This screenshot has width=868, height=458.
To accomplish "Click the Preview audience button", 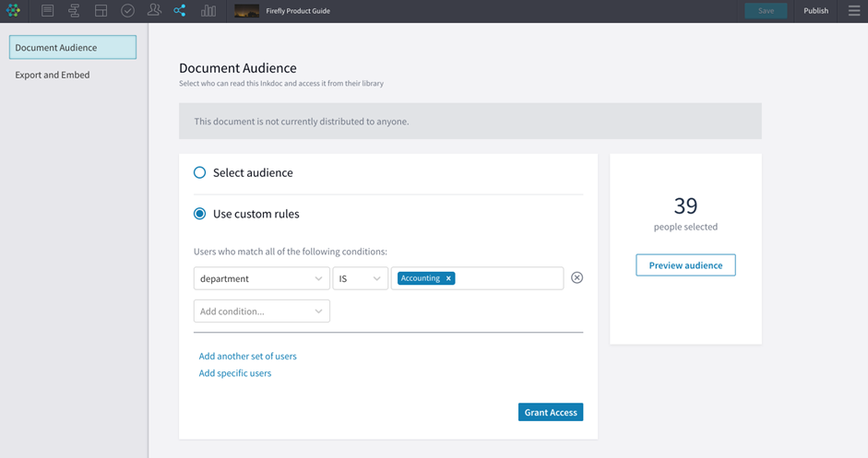I will tap(685, 265).
